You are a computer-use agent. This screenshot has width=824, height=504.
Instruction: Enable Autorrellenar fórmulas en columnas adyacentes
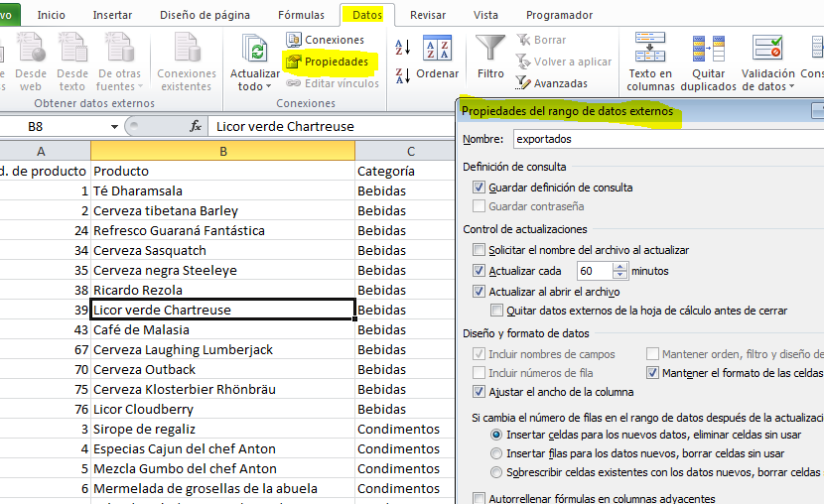pyautogui.click(x=479, y=498)
